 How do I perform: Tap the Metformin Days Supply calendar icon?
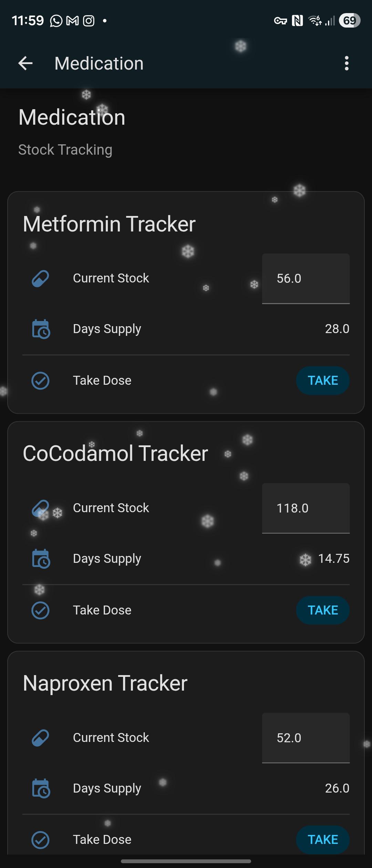[x=41, y=329]
